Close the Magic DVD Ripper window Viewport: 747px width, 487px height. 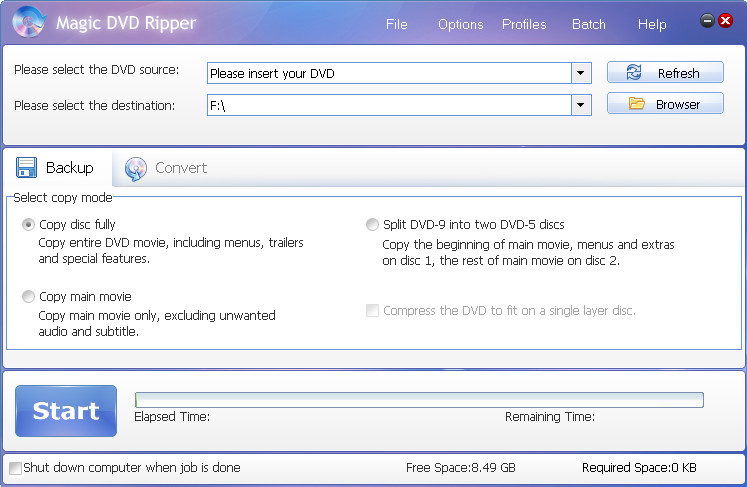tap(726, 20)
